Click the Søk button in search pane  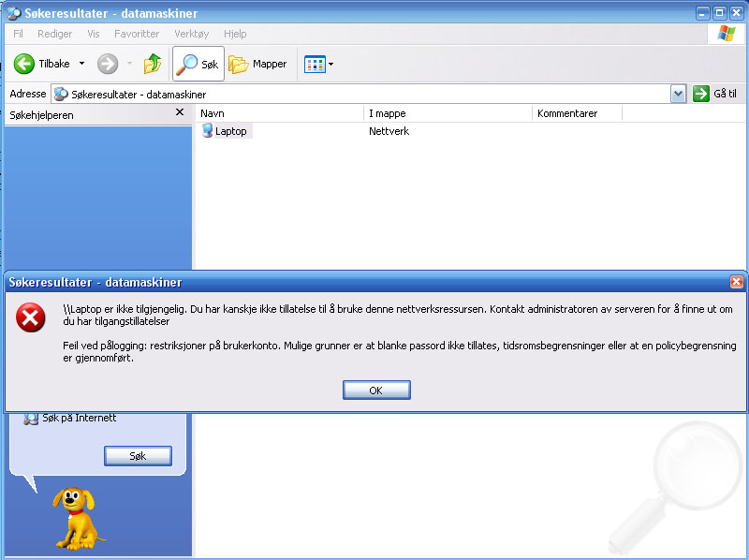(138, 456)
